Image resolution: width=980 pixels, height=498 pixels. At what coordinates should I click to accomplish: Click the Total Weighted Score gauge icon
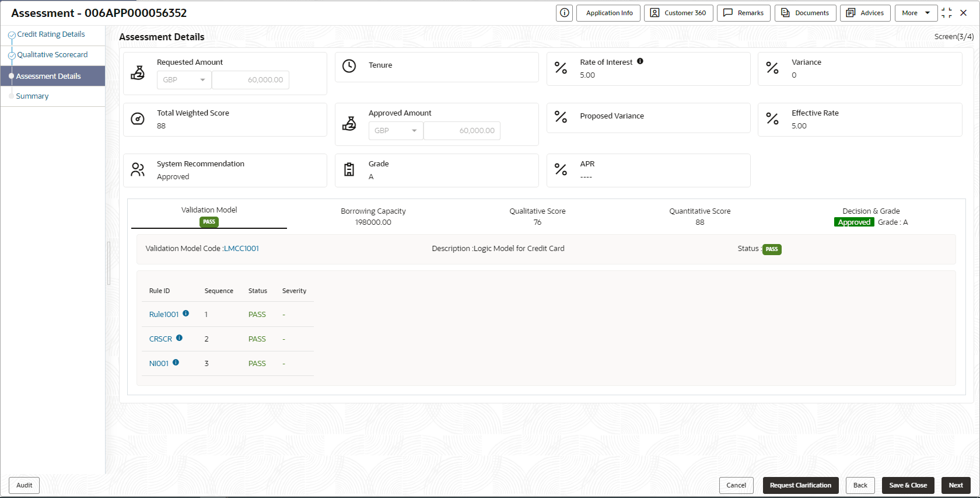[138, 119]
